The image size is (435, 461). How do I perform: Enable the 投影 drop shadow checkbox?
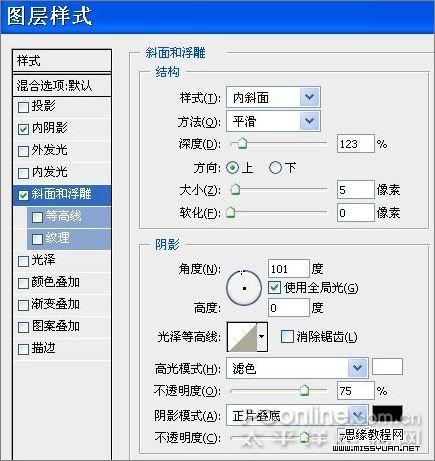click(23, 107)
